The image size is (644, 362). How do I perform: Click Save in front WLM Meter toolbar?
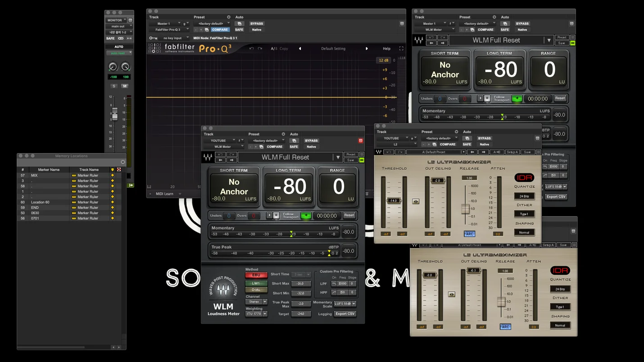[350, 160]
